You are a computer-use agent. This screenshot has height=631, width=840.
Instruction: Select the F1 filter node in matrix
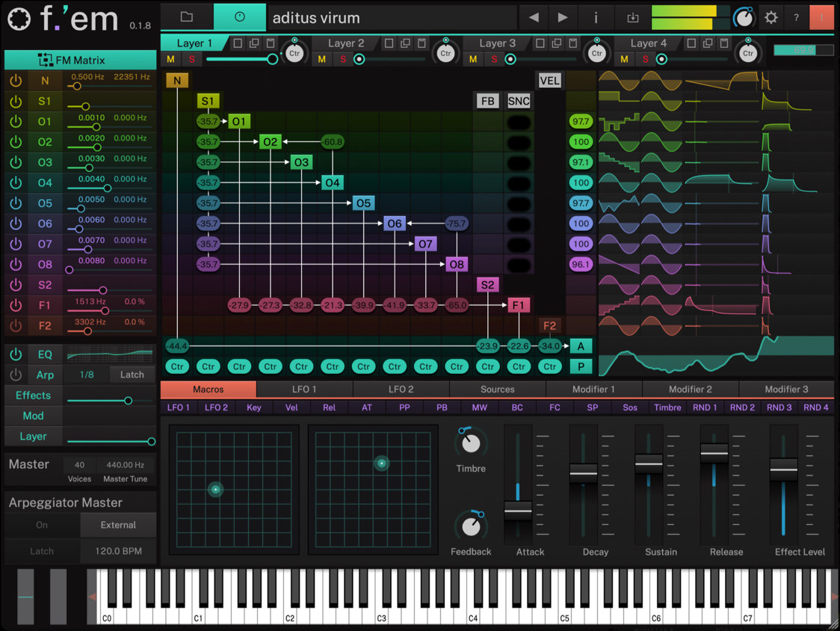click(518, 305)
